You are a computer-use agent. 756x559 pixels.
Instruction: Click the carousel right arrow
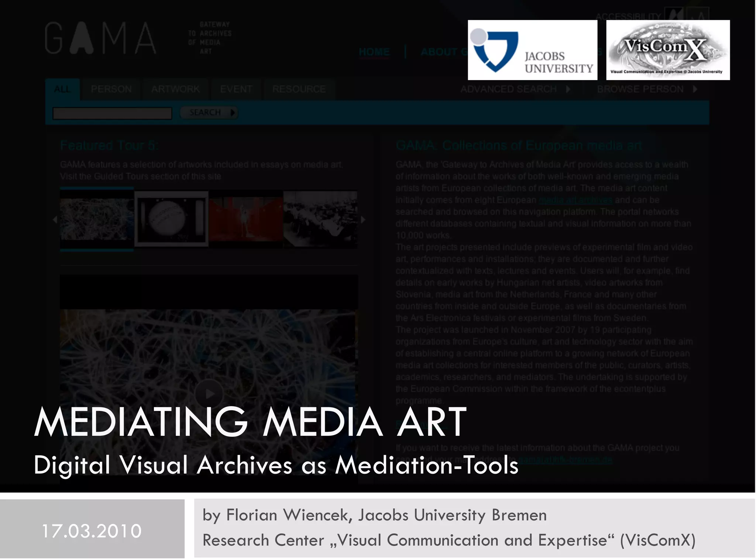click(363, 220)
